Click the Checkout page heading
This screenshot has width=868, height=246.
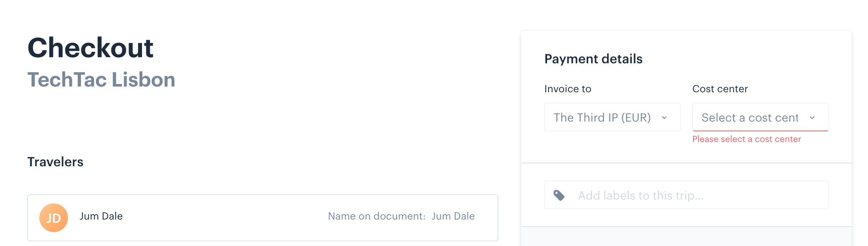pyautogui.click(x=91, y=48)
